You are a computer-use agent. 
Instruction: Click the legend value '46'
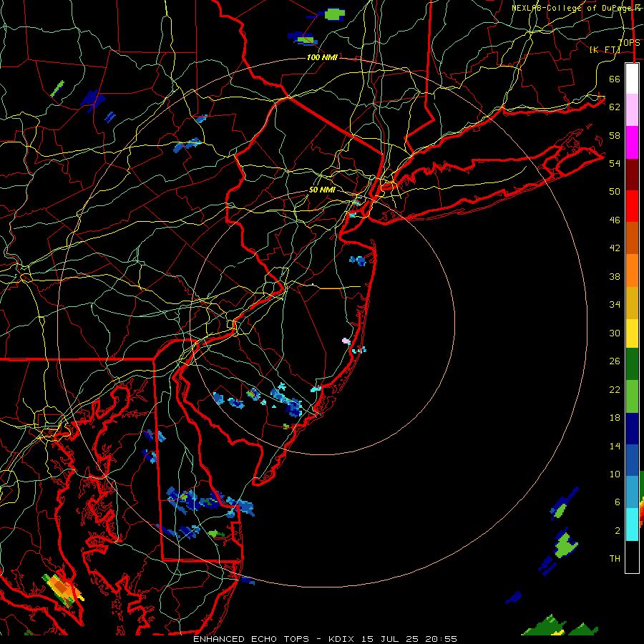pos(615,220)
